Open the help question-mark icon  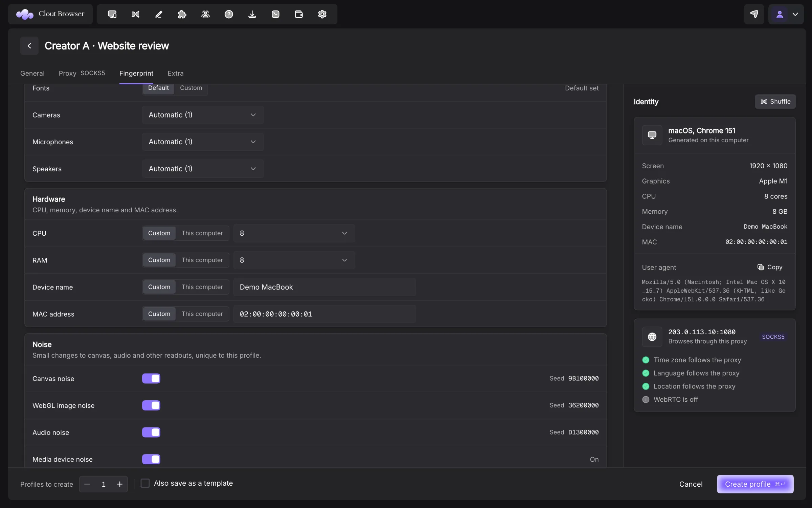point(229,14)
